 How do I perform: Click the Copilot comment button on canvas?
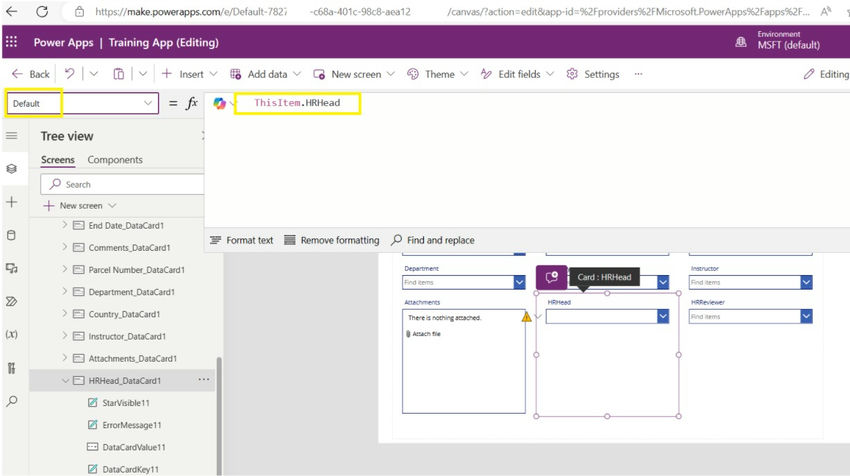(x=551, y=277)
